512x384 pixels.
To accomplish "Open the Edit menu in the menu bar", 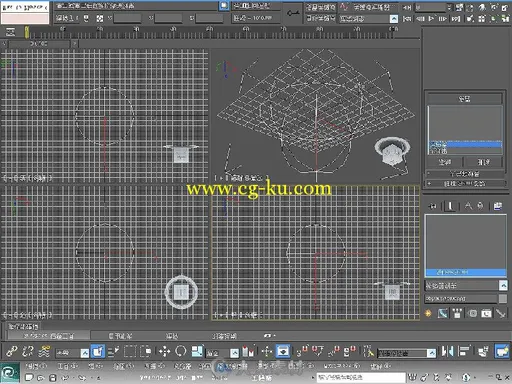I will pos(36,366).
